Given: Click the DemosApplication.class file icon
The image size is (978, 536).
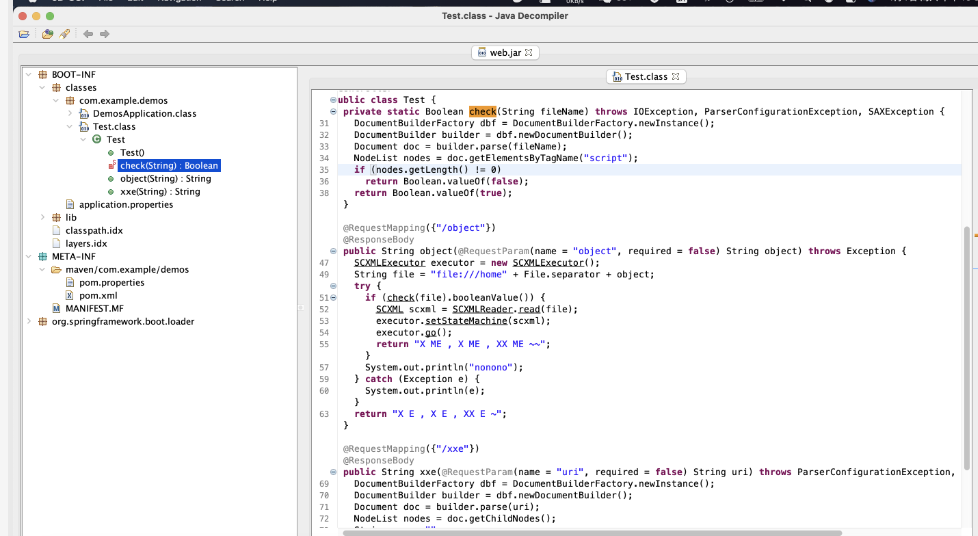Looking at the screenshot, I should (84, 114).
